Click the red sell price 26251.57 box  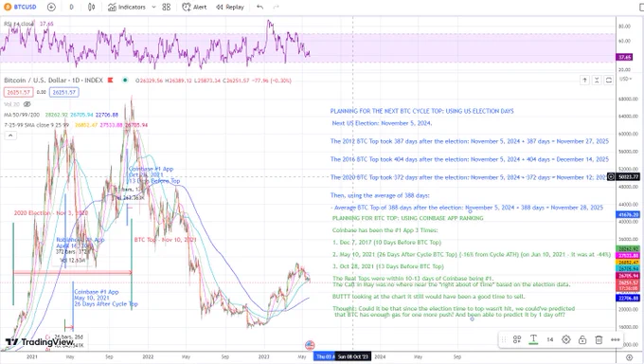(19, 92)
